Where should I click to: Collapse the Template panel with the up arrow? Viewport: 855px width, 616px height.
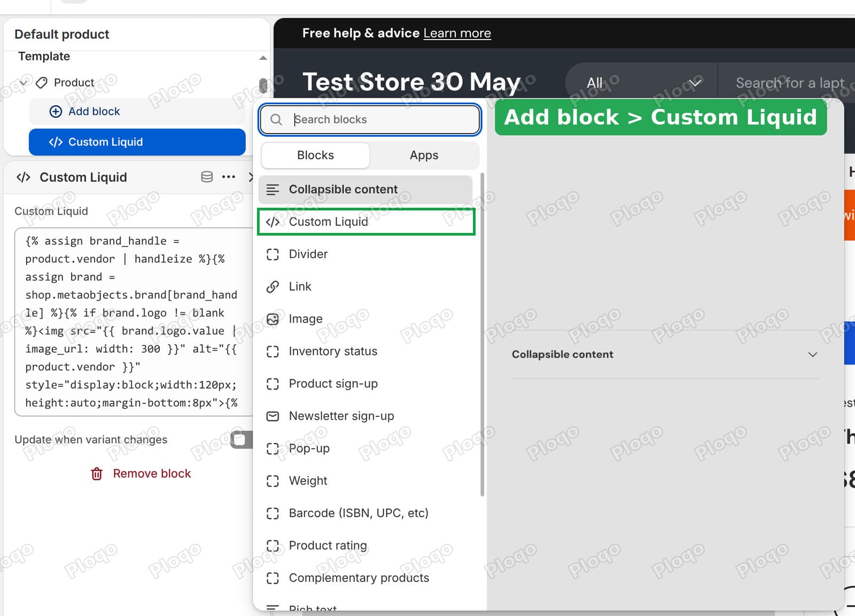(x=262, y=58)
